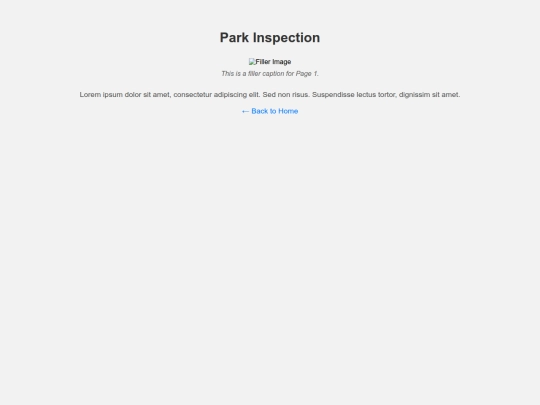Click 'Page 1' in the italic caption
Screen dimensions: 540x405
(307, 74)
